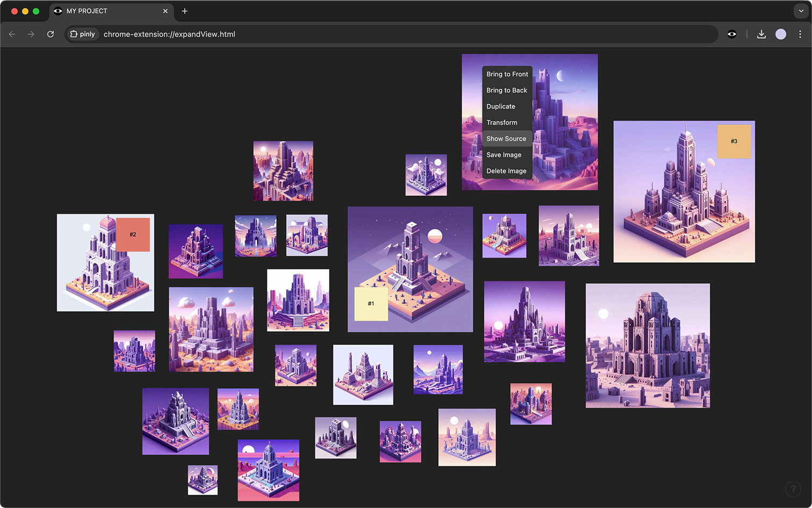Open a new tab with plus button
Image resolution: width=812 pixels, height=508 pixels.
coord(184,11)
